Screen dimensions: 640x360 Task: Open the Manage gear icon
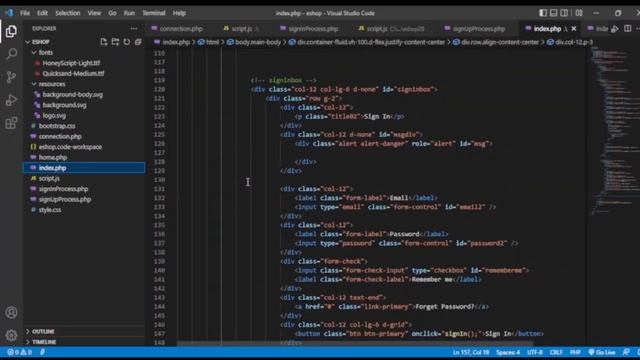(11, 335)
